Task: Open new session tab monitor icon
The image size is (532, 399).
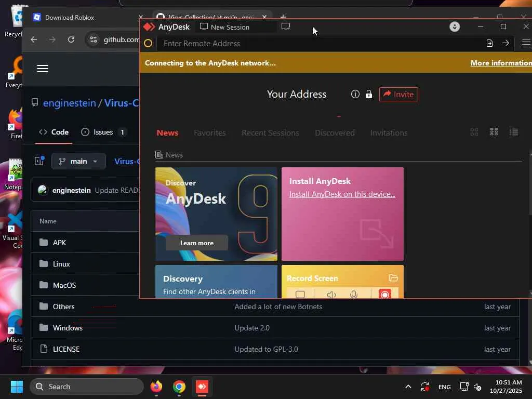Action: (286, 26)
